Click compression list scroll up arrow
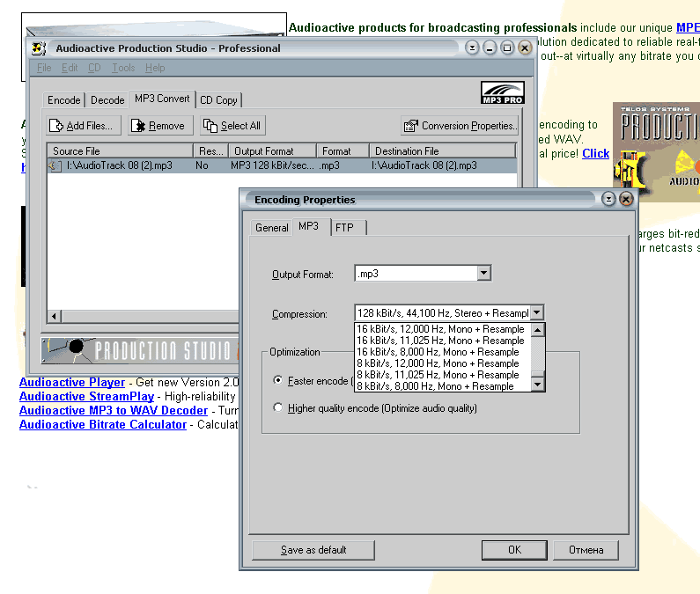 pyautogui.click(x=537, y=330)
